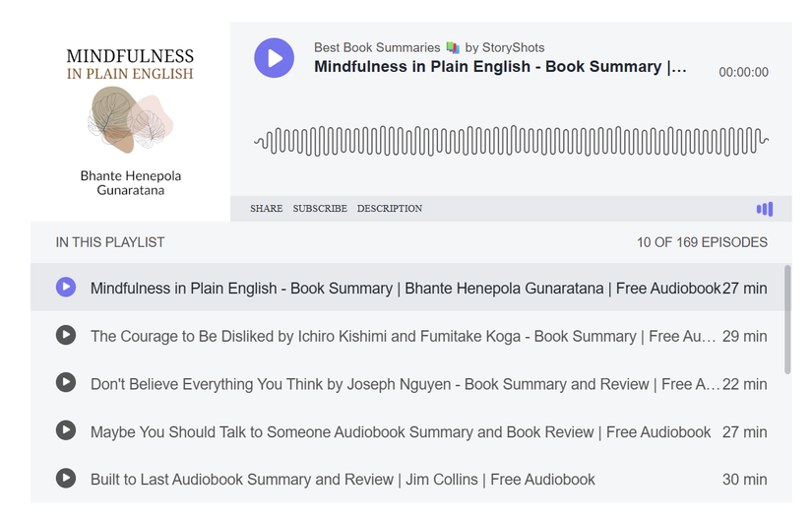Play Don't Believe Everything You Think episode

click(x=66, y=383)
